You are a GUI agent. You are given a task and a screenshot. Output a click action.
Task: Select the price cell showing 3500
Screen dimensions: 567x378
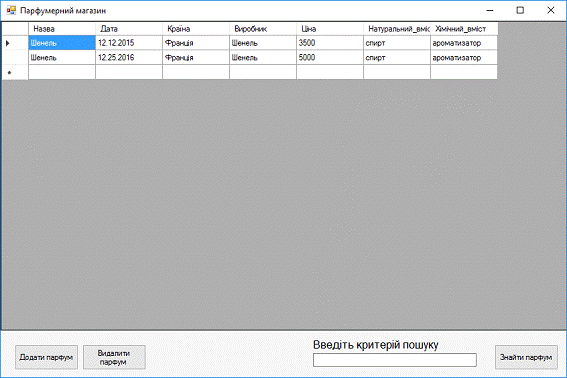330,43
